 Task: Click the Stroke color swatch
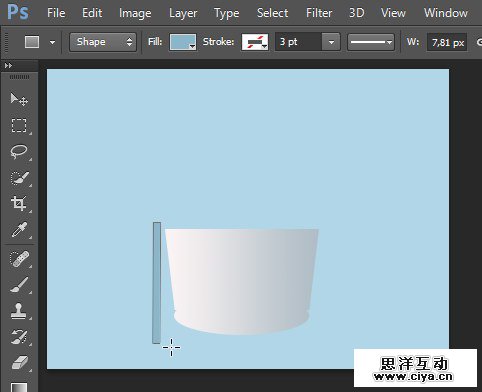(x=255, y=42)
